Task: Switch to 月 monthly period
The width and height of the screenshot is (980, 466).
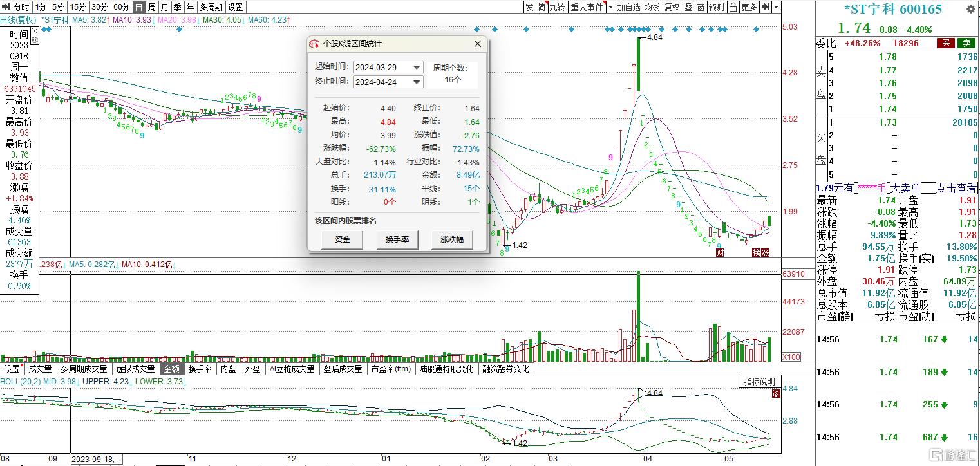Action: tap(164, 7)
